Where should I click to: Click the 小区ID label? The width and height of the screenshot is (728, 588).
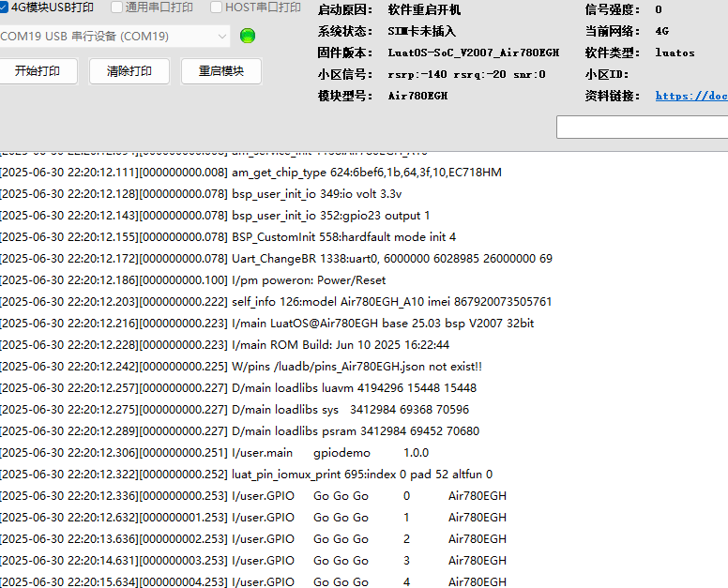tap(606, 74)
